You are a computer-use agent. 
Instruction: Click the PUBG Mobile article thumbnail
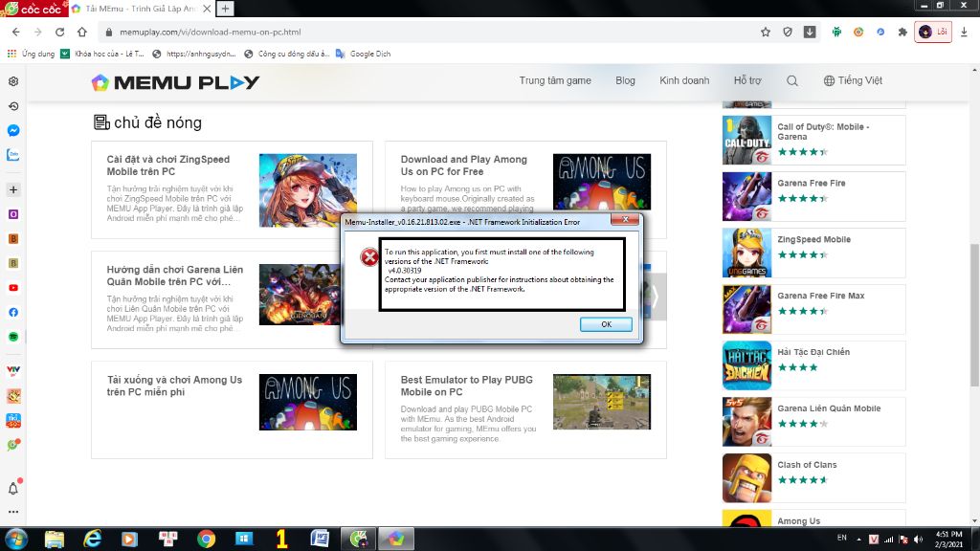point(601,402)
